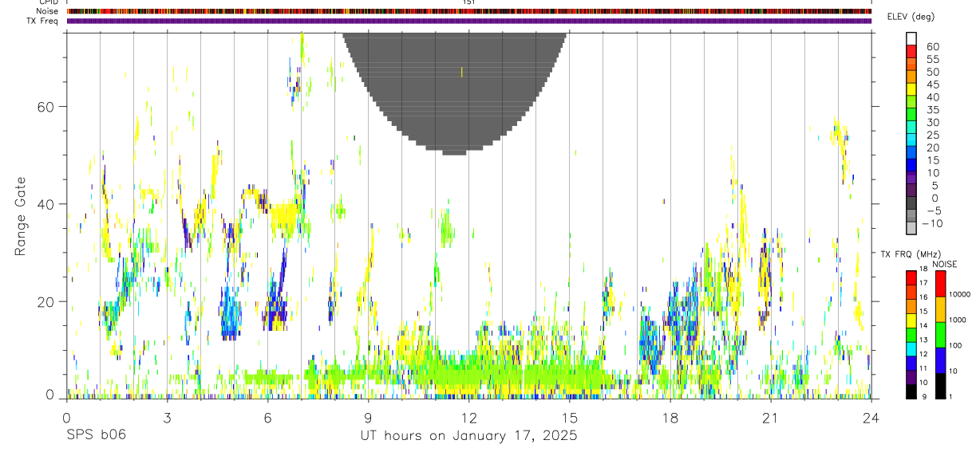Select ELEV color bar segment between 20 and 25
The width and height of the screenshot is (980, 452).
click(x=911, y=140)
